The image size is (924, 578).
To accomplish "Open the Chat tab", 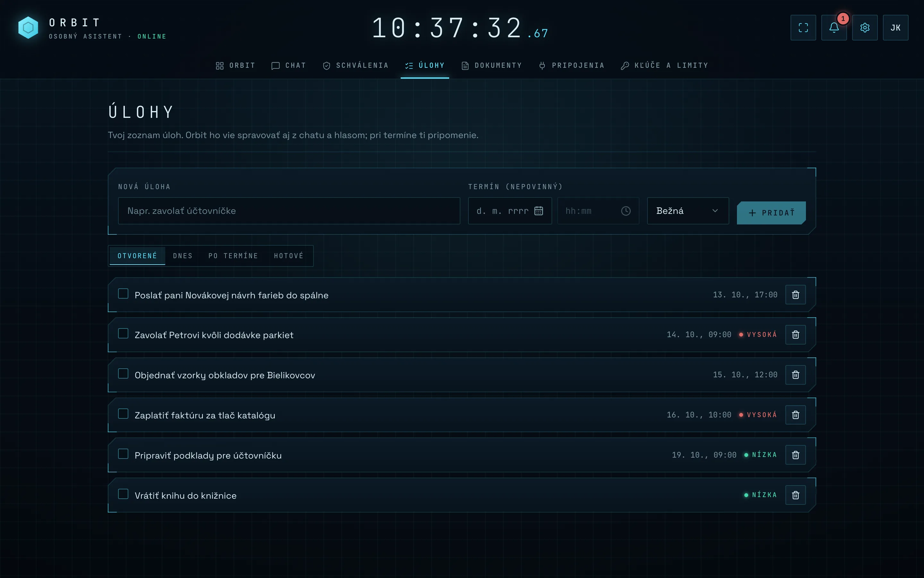I will click(289, 66).
